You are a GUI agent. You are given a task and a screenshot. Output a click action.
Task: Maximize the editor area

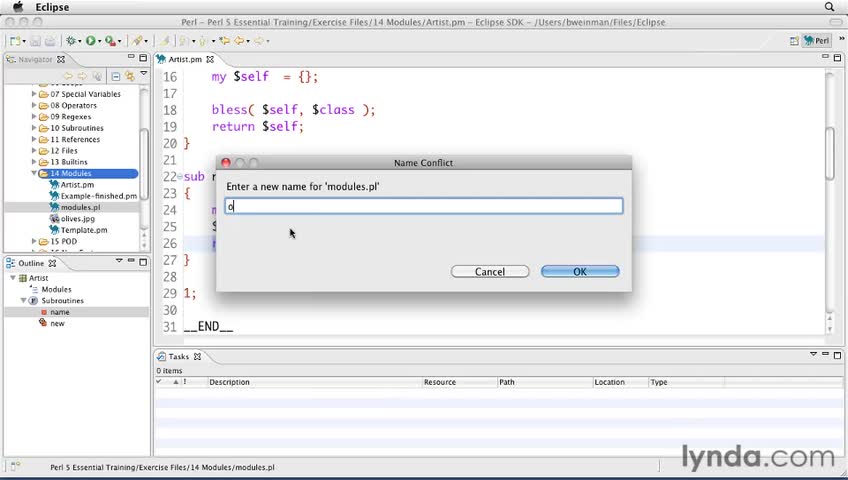(837, 57)
